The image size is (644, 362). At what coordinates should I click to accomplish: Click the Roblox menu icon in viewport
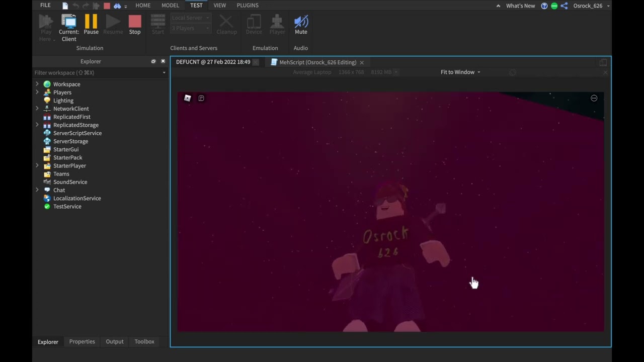(x=188, y=98)
